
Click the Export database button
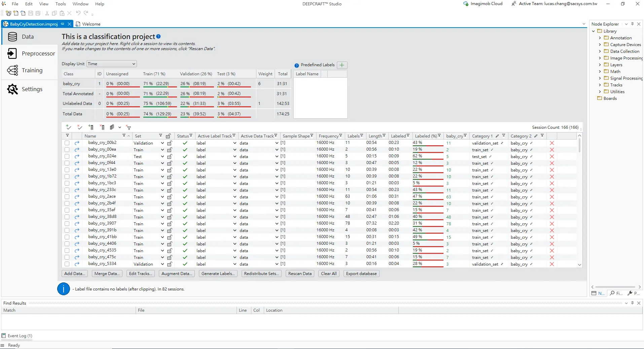[x=361, y=274]
